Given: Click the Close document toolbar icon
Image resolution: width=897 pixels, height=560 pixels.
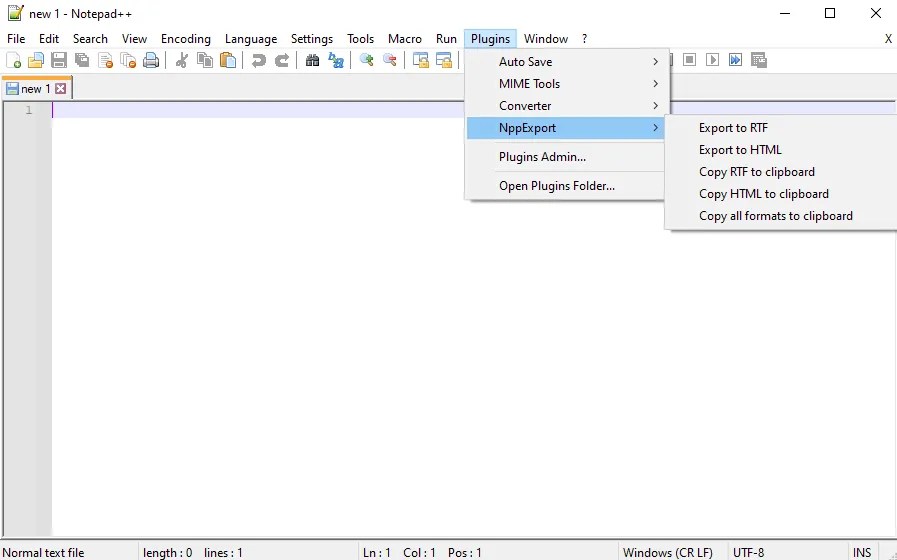Looking at the screenshot, I should 105,60.
